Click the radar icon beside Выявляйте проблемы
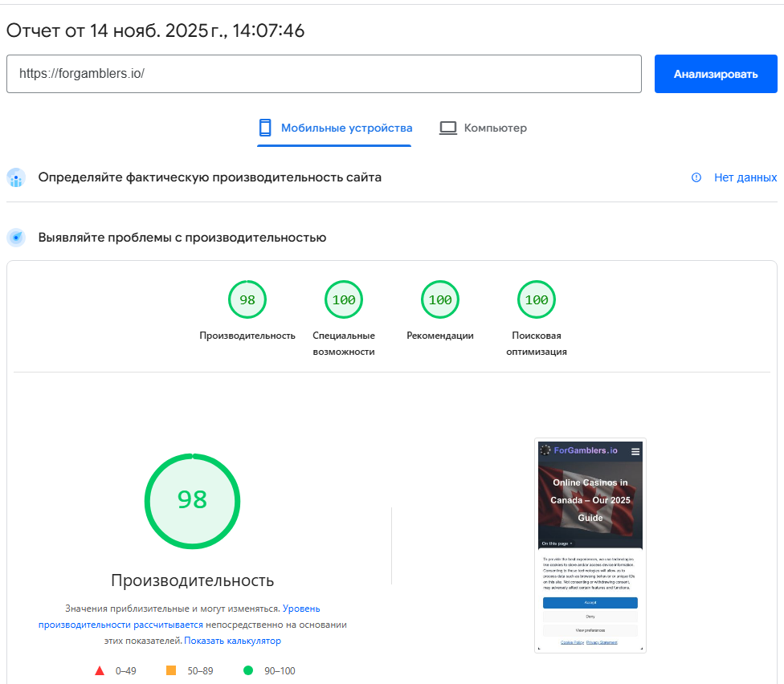 [16, 238]
